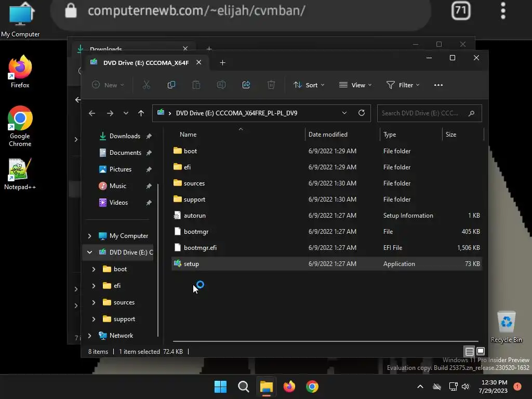Open Firefox desktop shortcut
This screenshot has width=532, height=399.
point(20,72)
